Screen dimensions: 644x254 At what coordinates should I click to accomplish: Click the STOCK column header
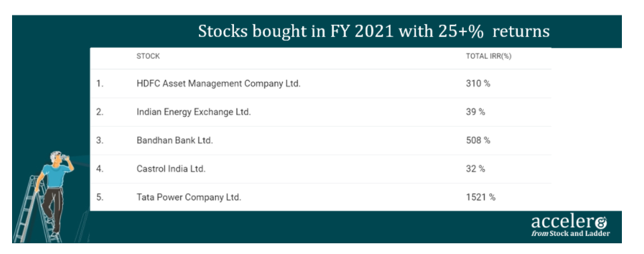[148, 56]
